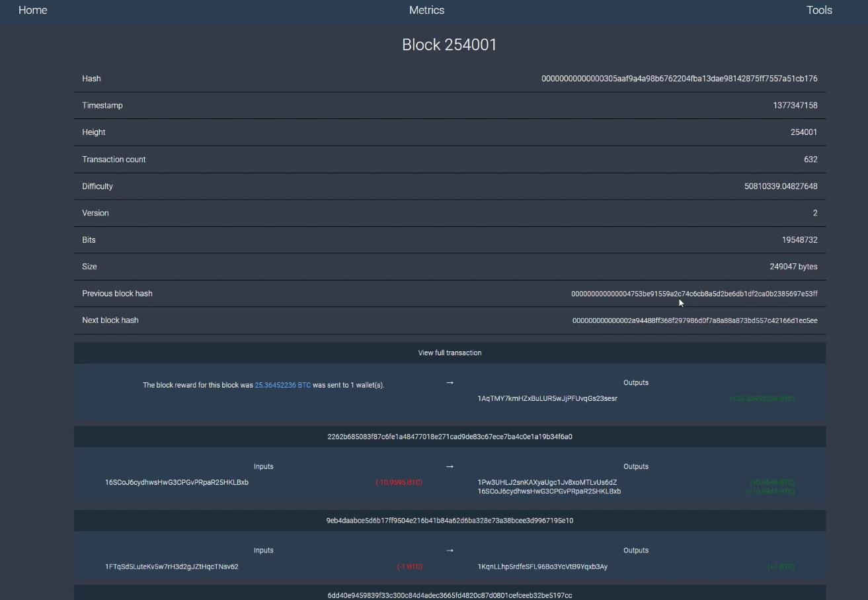868x600 pixels.
Task: Click the transaction count value 632
Action: [810, 159]
